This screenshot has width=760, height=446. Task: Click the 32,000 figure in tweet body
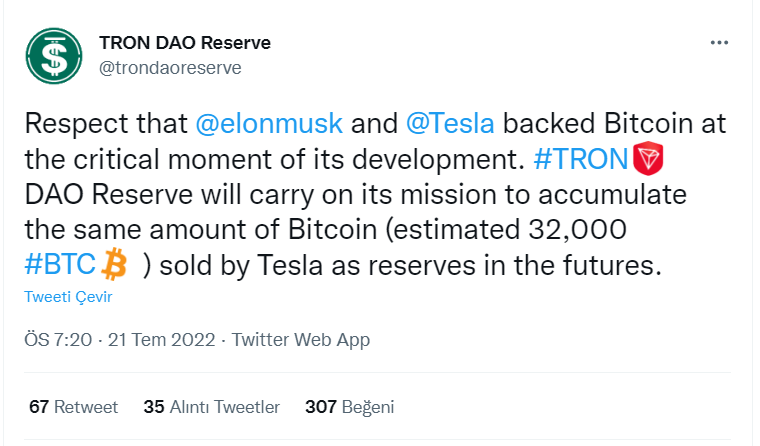coord(577,229)
